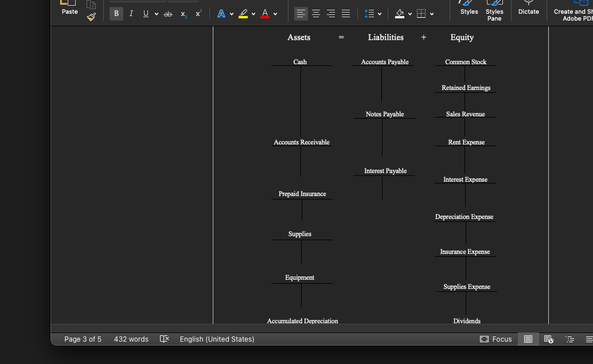Screen dimensions: 593x364
Task: Click Page 3 of 5 in status bar
Action: click(83, 339)
